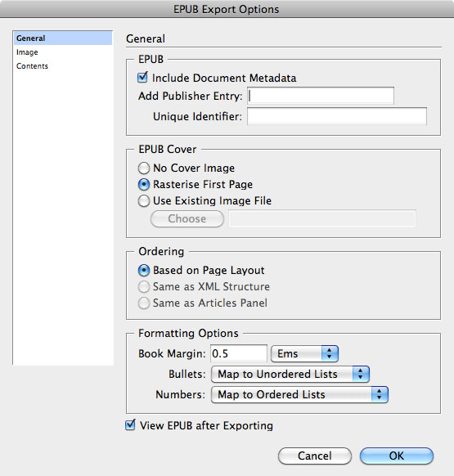This screenshot has height=476, width=454.
Task: Click the Book Margin value field
Action: [239, 353]
